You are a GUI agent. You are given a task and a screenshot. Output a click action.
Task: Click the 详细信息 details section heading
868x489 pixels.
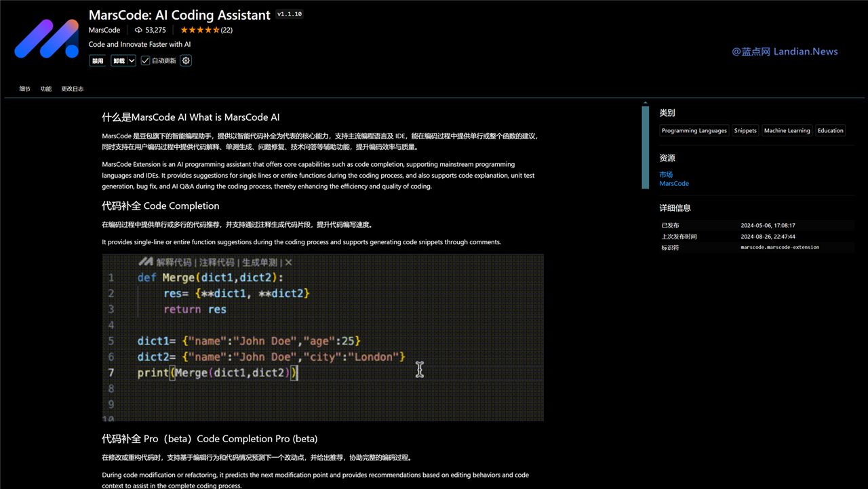click(x=675, y=208)
